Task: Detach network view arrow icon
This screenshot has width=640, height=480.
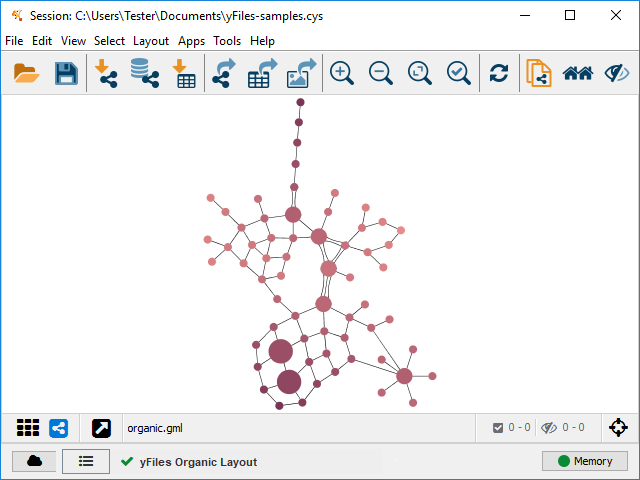Action: (x=101, y=428)
